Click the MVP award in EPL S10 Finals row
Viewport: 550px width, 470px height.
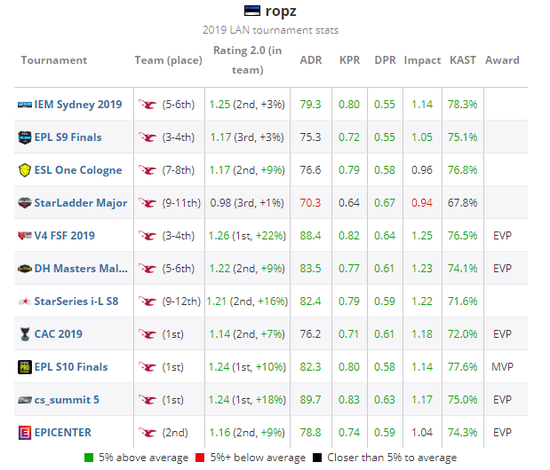point(502,367)
